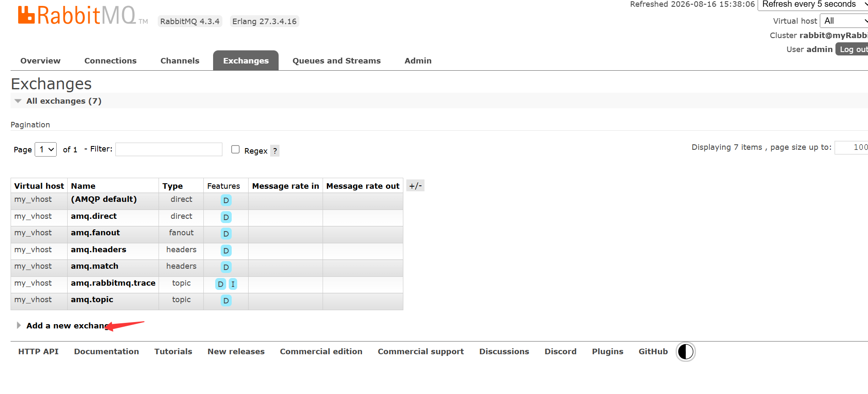868x394 pixels.
Task: Open the page number dropdown
Action: (46, 149)
